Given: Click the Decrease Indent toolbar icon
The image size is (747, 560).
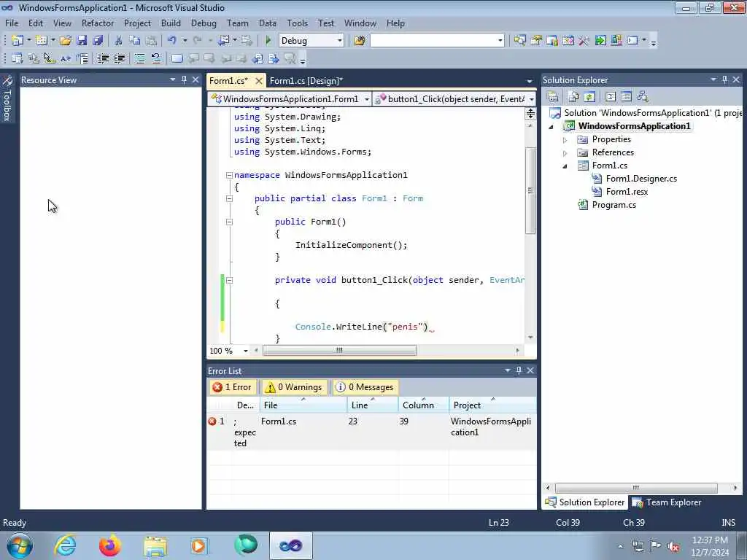Looking at the screenshot, I should click(103, 58).
